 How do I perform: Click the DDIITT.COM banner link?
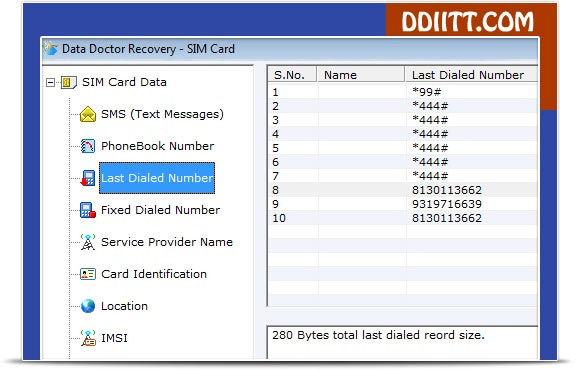(467, 22)
